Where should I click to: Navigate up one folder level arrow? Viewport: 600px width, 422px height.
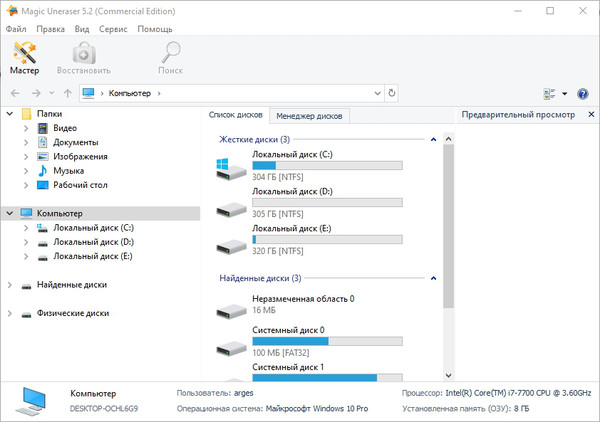tap(67, 93)
